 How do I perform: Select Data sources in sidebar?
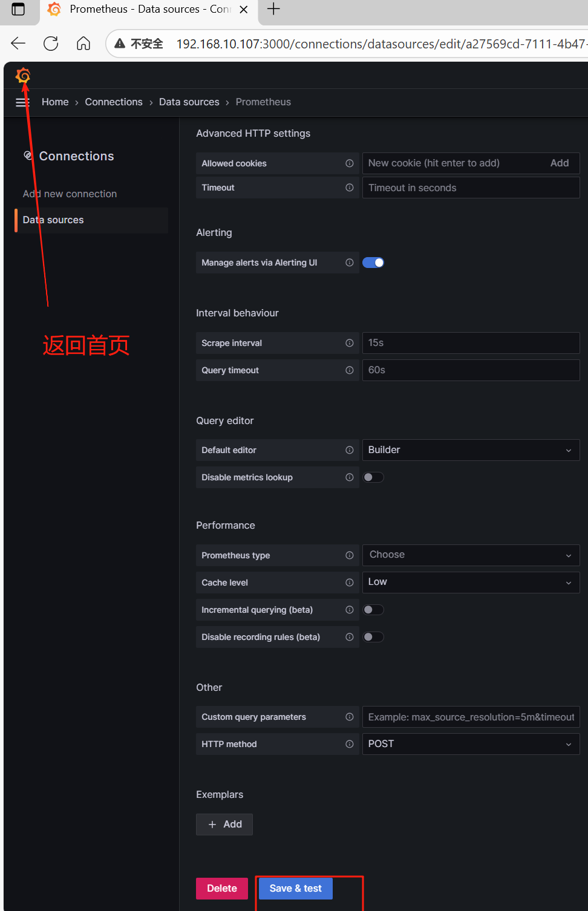pyautogui.click(x=91, y=220)
